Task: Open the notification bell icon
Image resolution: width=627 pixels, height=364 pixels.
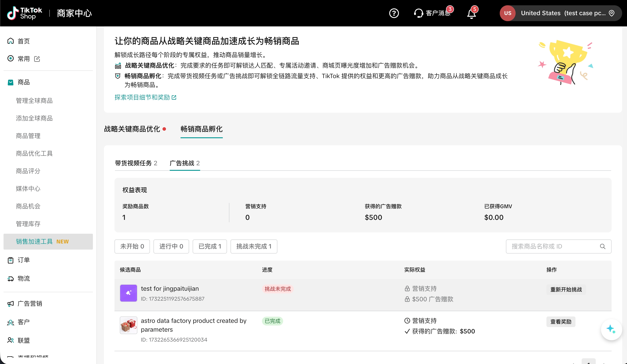Action: pyautogui.click(x=471, y=14)
